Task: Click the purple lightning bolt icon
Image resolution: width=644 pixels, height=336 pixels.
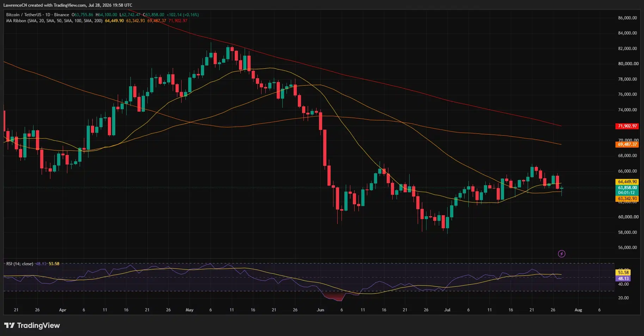Action: click(562, 254)
